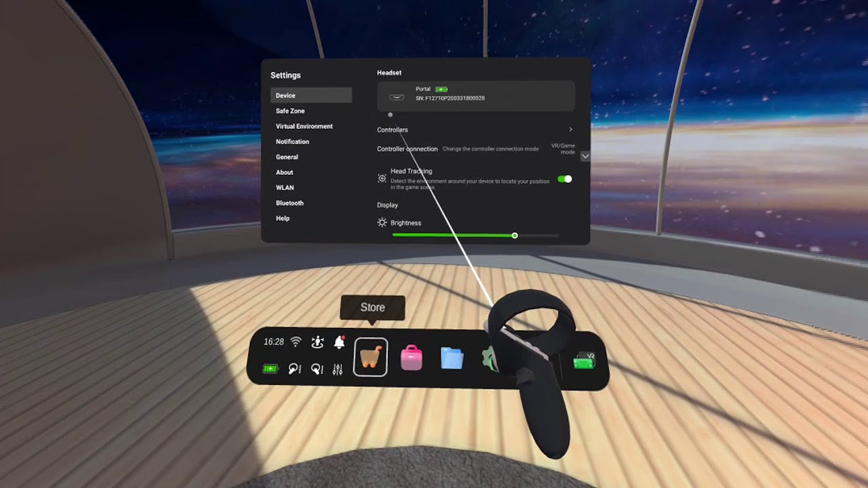Viewport: 868px width, 488px height.
Task: Click the Brightness slider handle
Action: click(515, 236)
